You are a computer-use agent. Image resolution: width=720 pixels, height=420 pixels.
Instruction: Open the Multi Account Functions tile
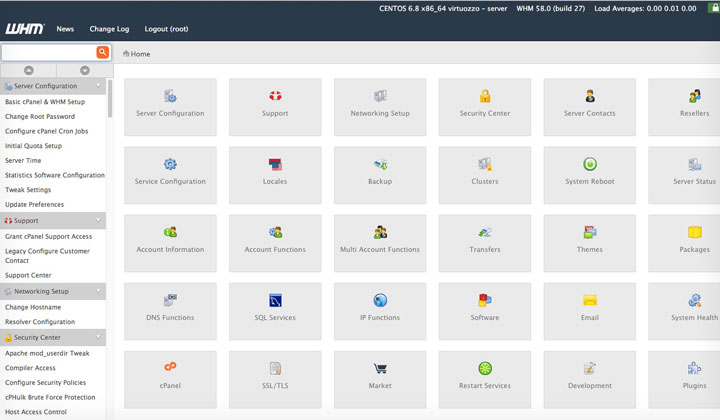(380, 243)
